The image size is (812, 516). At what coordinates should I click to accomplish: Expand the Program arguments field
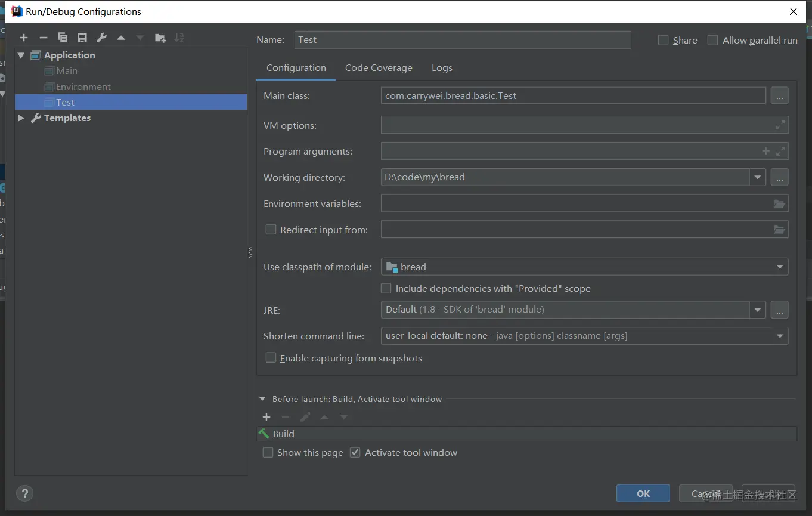pyautogui.click(x=780, y=151)
